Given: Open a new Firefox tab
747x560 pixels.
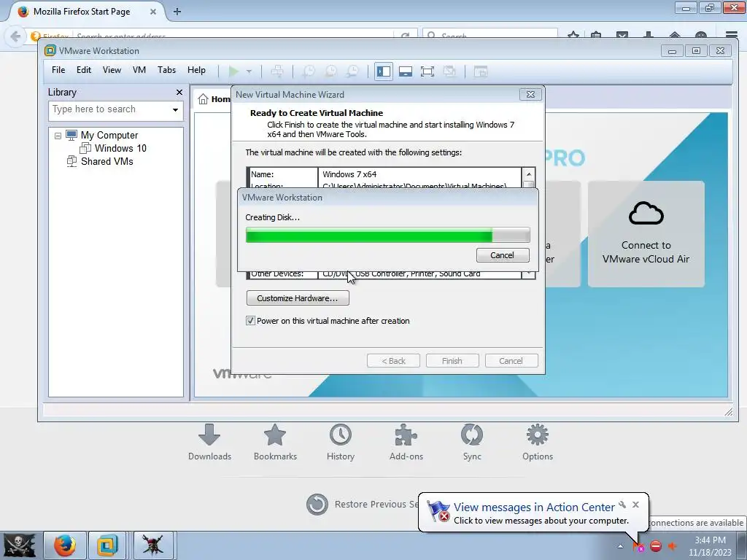Looking at the screenshot, I should pyautogui.click(x=177, y=12).
